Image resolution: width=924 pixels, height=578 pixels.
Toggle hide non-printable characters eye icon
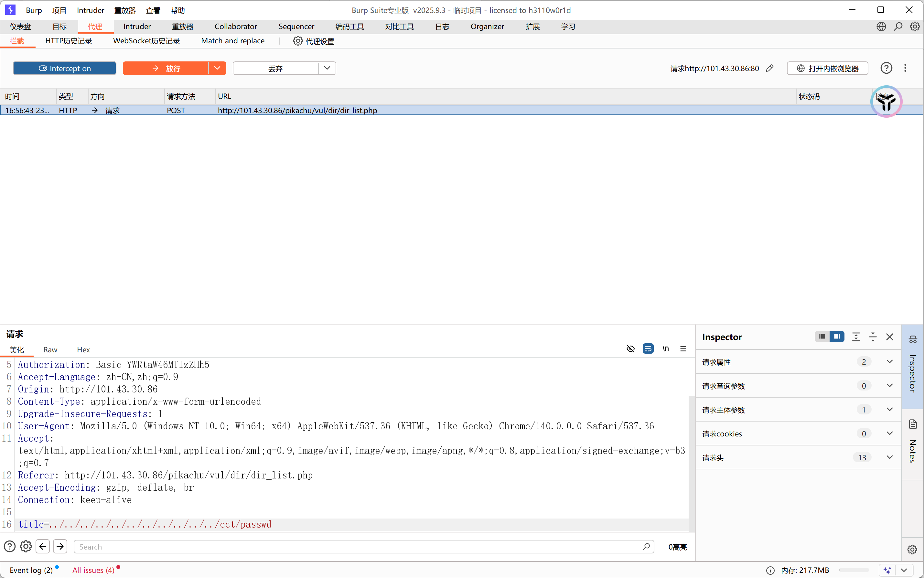coord(631,348)
